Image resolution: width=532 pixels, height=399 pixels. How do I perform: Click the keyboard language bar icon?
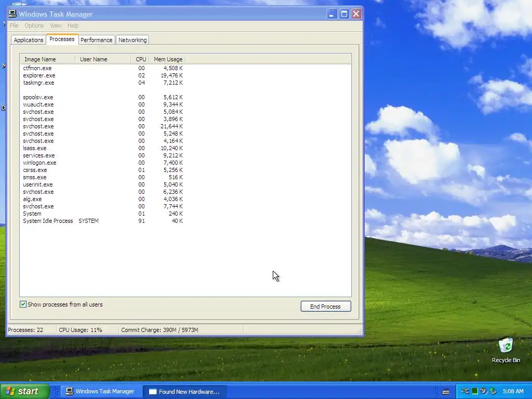(x=446, y=392)
